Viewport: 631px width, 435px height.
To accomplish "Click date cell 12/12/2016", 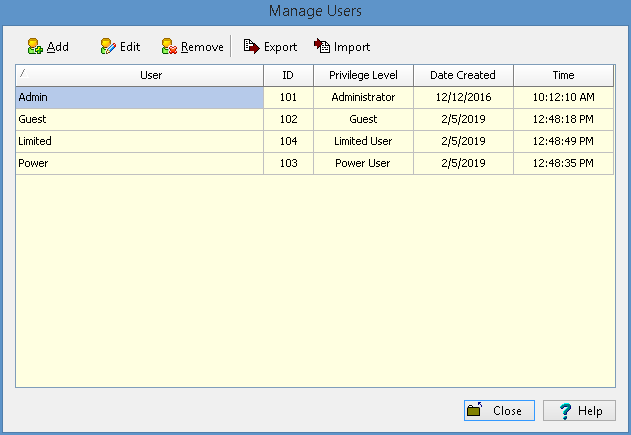I will (463, 97).
